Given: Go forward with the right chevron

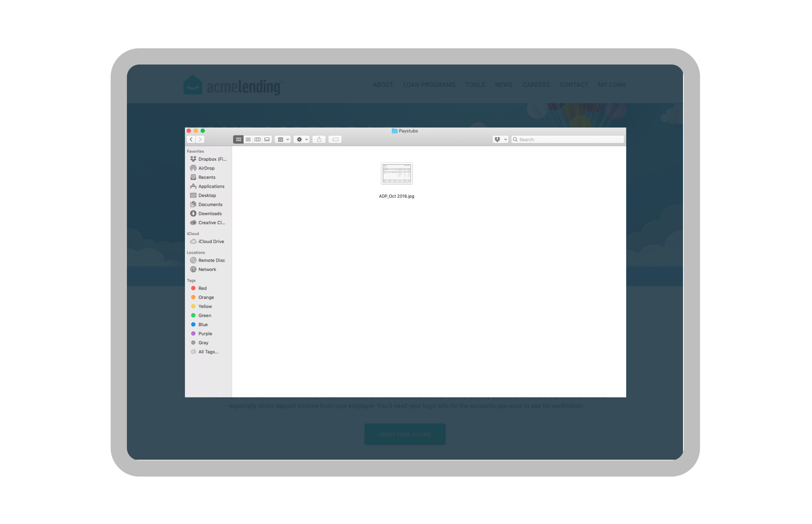Looking at the screenshot, I should point(201,139).
